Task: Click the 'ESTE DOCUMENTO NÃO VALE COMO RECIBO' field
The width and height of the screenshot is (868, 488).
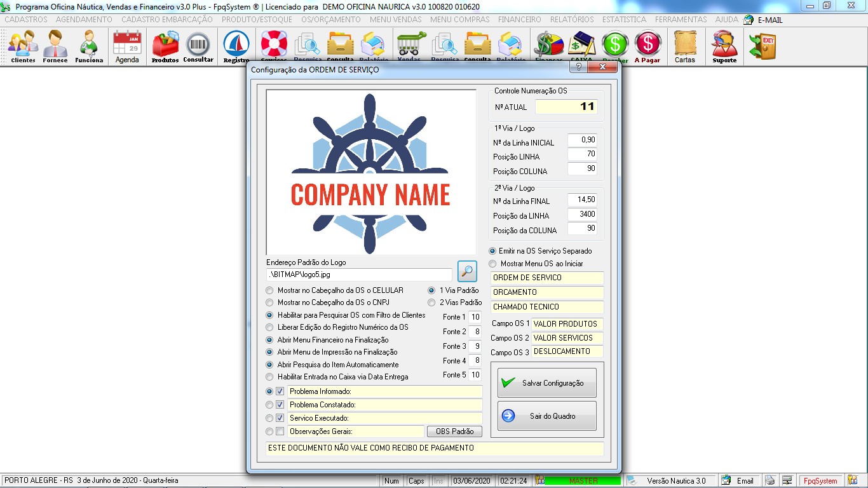Action: click(435, 449)
